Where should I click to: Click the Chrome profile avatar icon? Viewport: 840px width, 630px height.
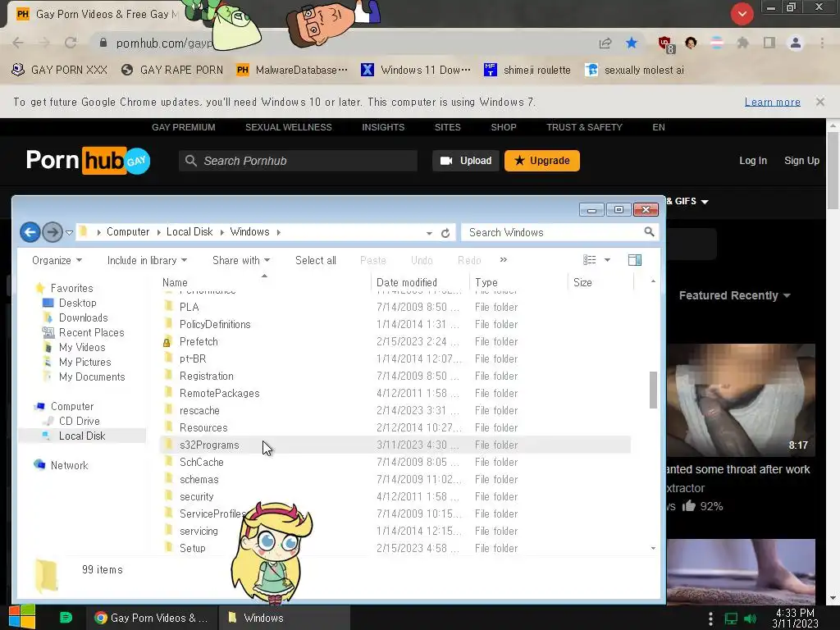pyautogui.click(x=796, y=43)
